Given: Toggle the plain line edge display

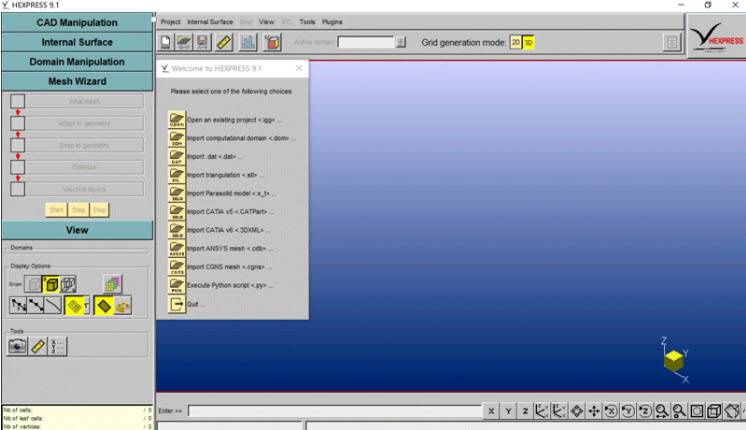Looking at the screenshot, I should click(53, 306).
